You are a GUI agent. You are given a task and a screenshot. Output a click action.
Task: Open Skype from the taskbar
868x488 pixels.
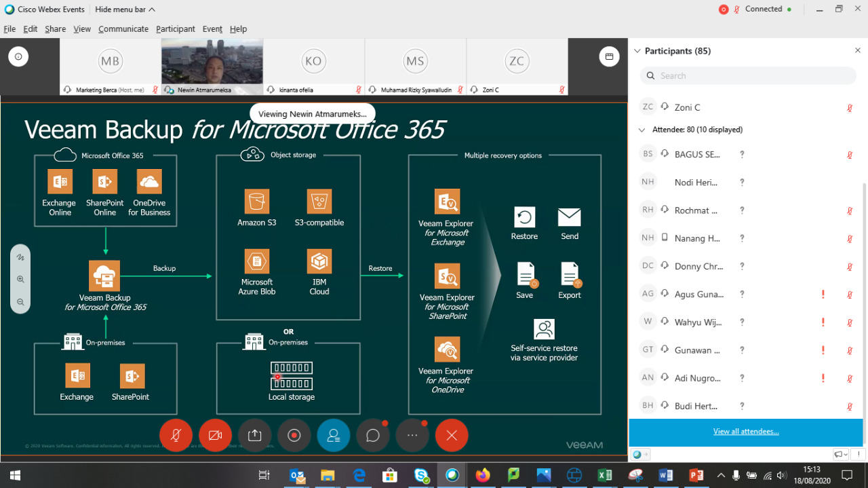tap(421, 475)
